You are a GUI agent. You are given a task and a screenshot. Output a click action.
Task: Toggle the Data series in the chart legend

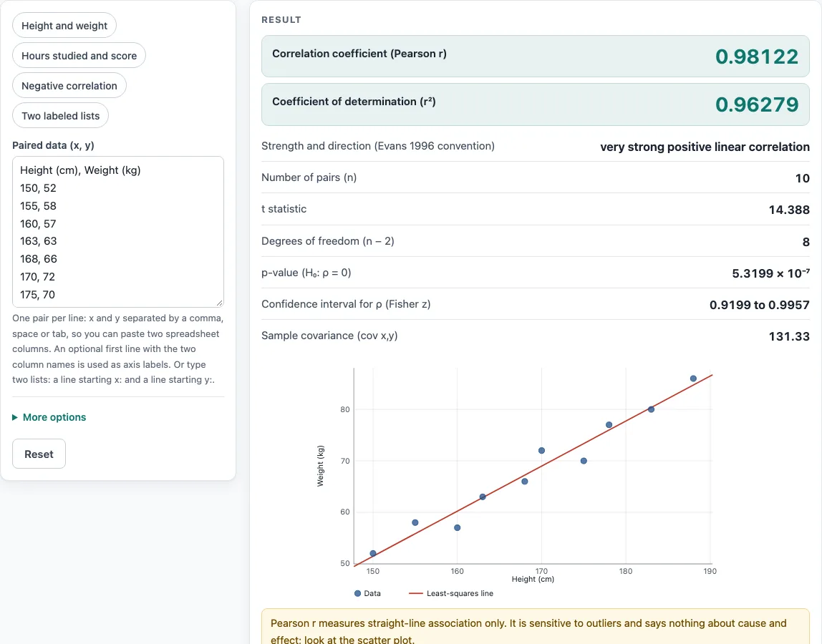pos(367,593)
